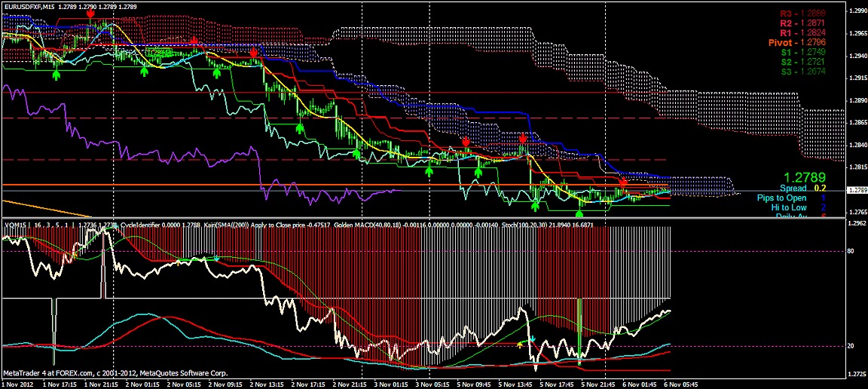The height and width of the screenshot is (389, 868).
Task: Click the 1.2940 level on the price axis
Action: 857,56
